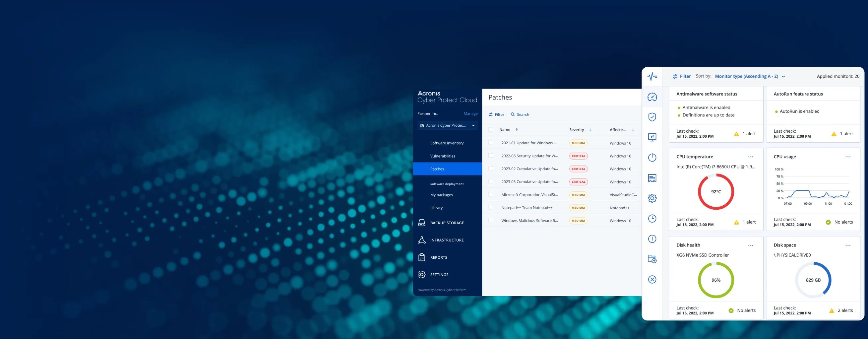Select checkbox for Notepad++ Team Notepad++ patch

pyautogui.click(x=491, y=208)
